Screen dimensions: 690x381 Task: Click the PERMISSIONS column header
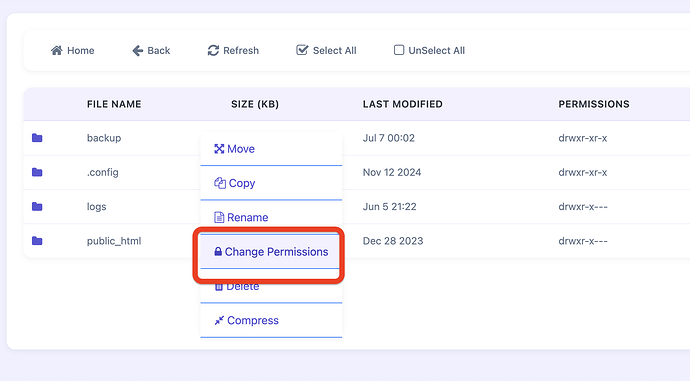click(594, 104)
